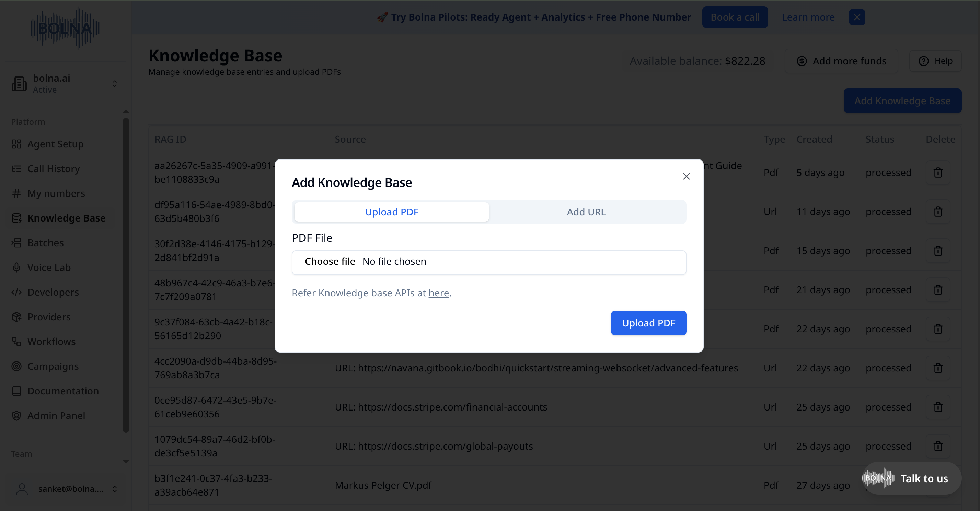Delete the Markus Pelger CV.pdf entry
Screen dimensions: 980x511
pos(938,485)
